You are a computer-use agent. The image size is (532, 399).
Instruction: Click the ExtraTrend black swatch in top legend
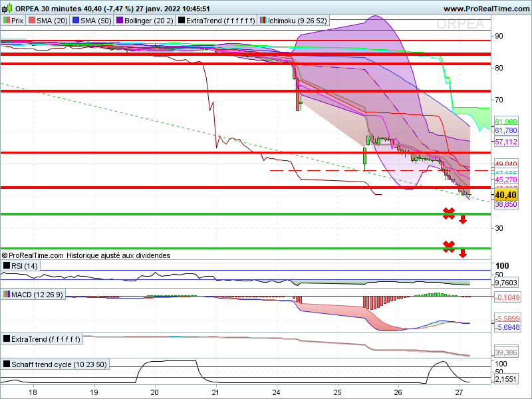(x=182, y=21)
